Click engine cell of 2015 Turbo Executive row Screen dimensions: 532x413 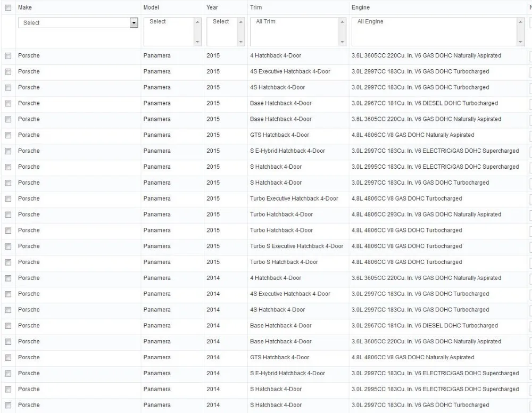point(407,199)
